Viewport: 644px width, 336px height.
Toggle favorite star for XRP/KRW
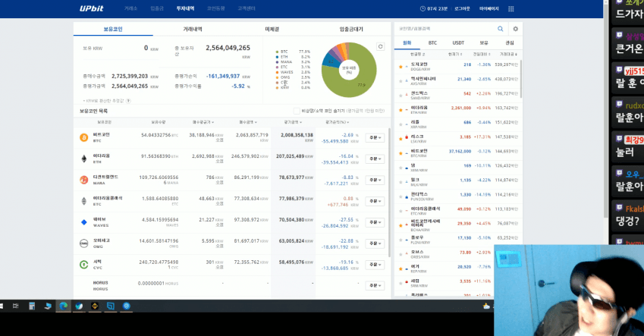401,124
